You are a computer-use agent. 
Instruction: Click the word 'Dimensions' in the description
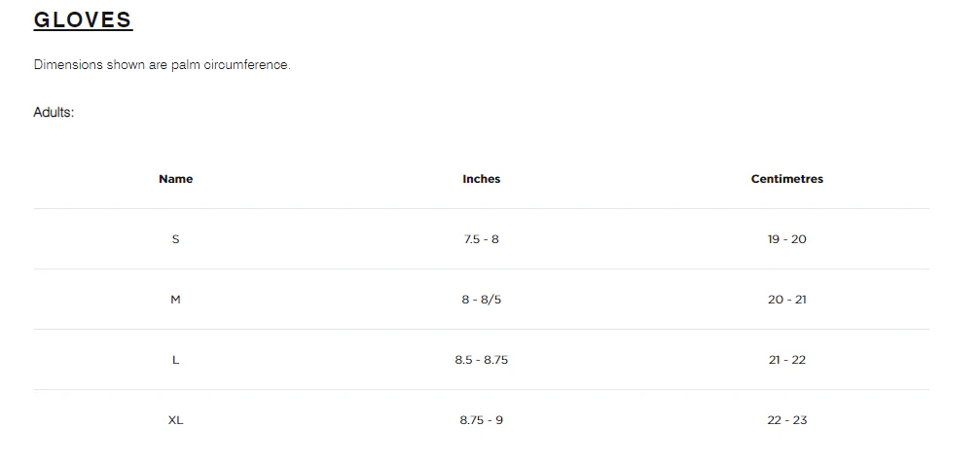click(x=67, y=65)
